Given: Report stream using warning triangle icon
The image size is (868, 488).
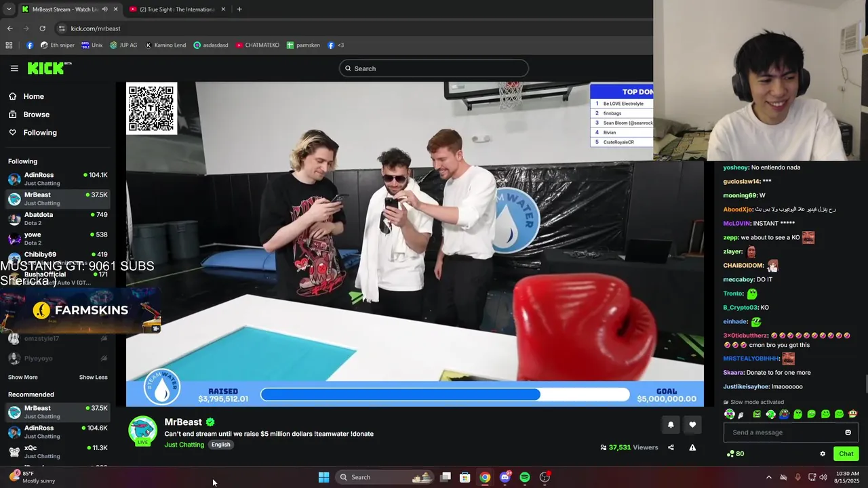Looking at the screenshot, I should [x=692, y=447].
